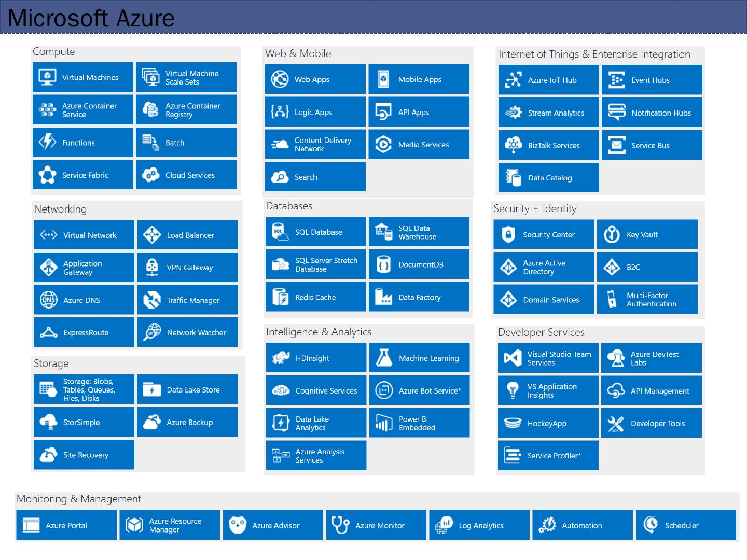Click the Scheduler clock icon

[x=651, y=525]
